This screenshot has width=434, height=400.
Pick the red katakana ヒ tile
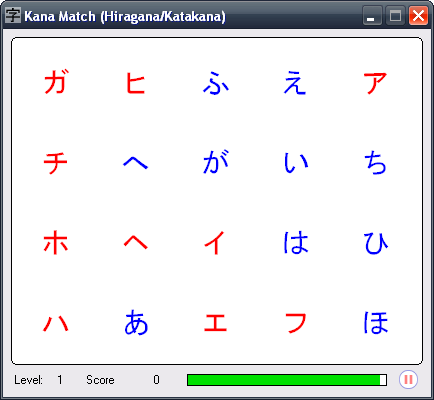click(136, 83)
